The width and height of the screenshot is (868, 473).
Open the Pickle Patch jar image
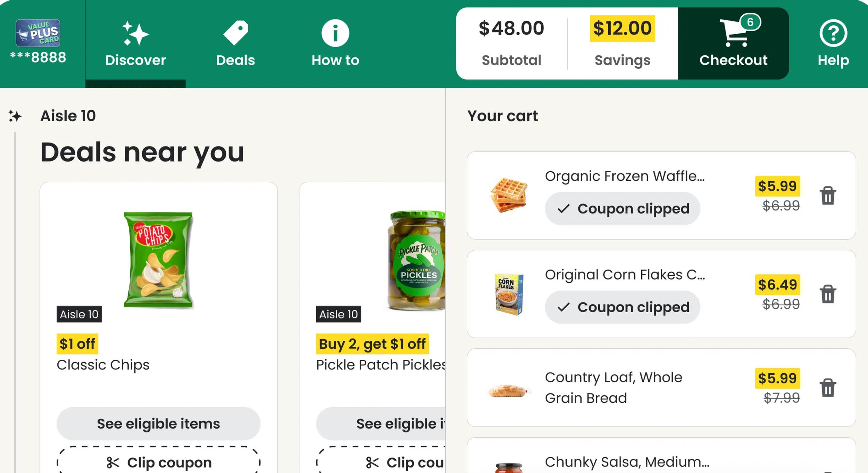[416, 260]
